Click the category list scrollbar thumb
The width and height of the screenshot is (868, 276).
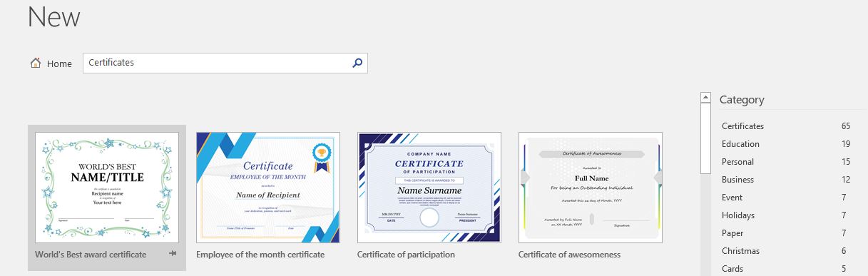(x=706, y=138)
